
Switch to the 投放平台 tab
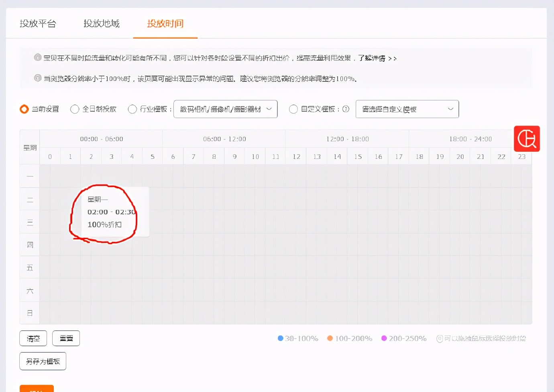[x=38, y=23]
